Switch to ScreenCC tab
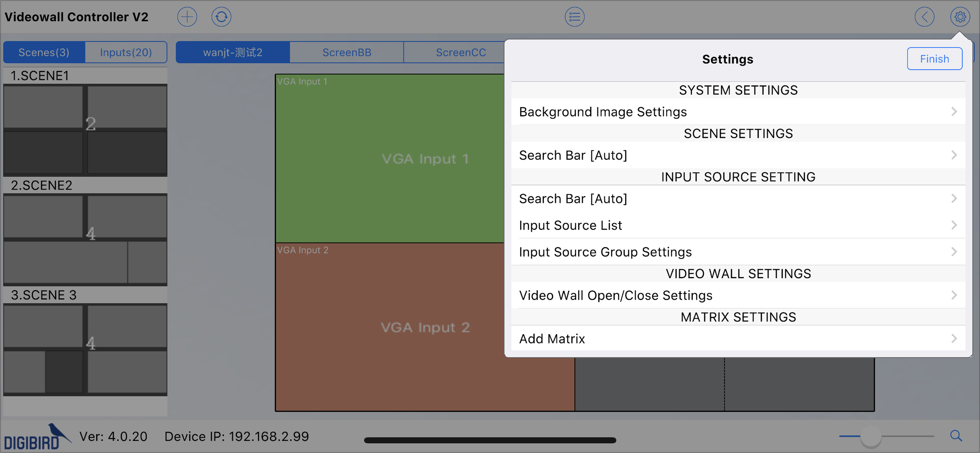The height and width of the screenshot is (453, 980). pyautogui.click(x=460, y=52)
